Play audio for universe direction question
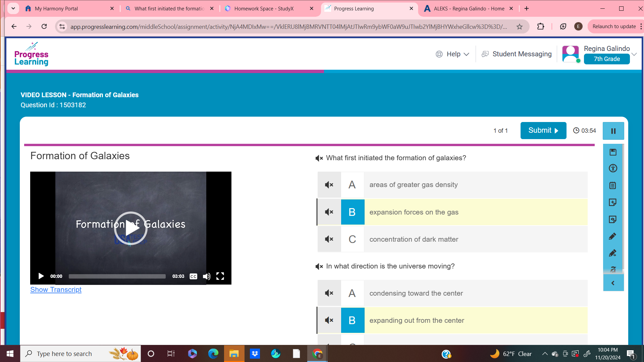Image resolution: width=644 pixels, height=362 pixels. (x=319, y=266)
